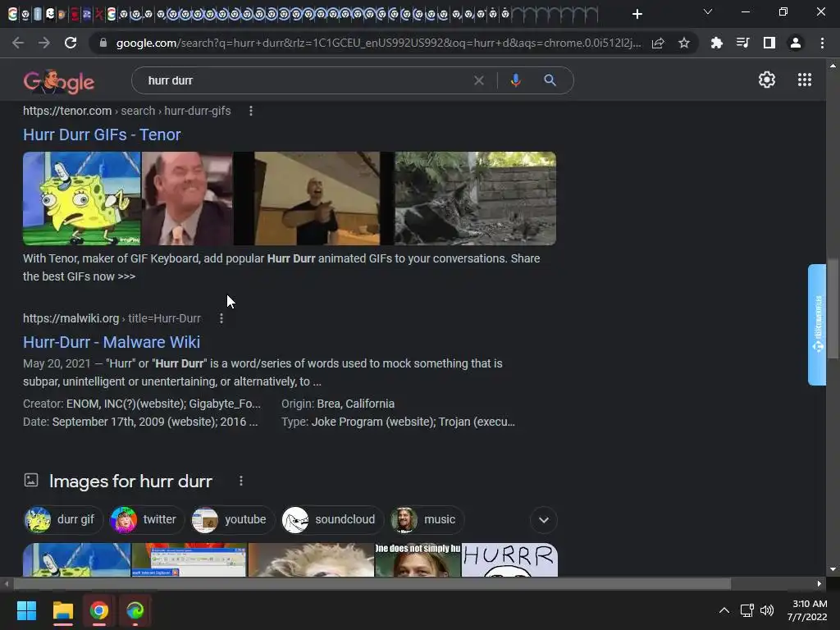Open File Explorer from taskbar
The height and width of the screenshot is (630, 840).
pos(62,610)
